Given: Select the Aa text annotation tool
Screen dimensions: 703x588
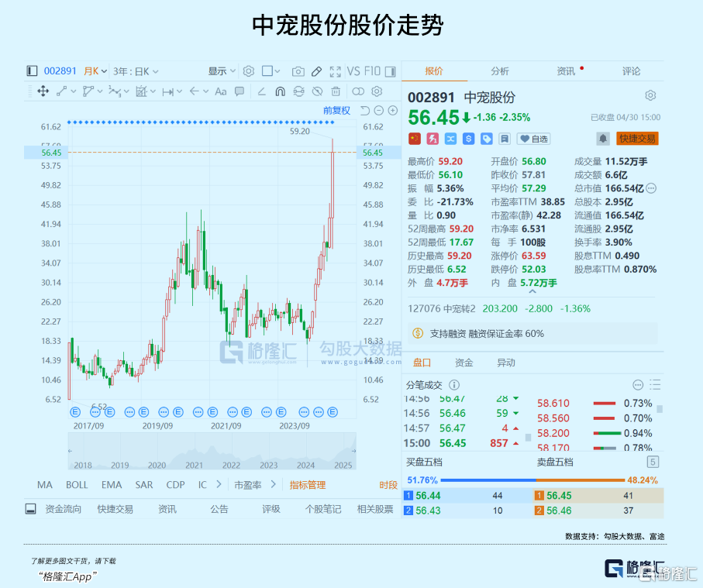Looking at the screenshot, I should (x=221, y=91).
